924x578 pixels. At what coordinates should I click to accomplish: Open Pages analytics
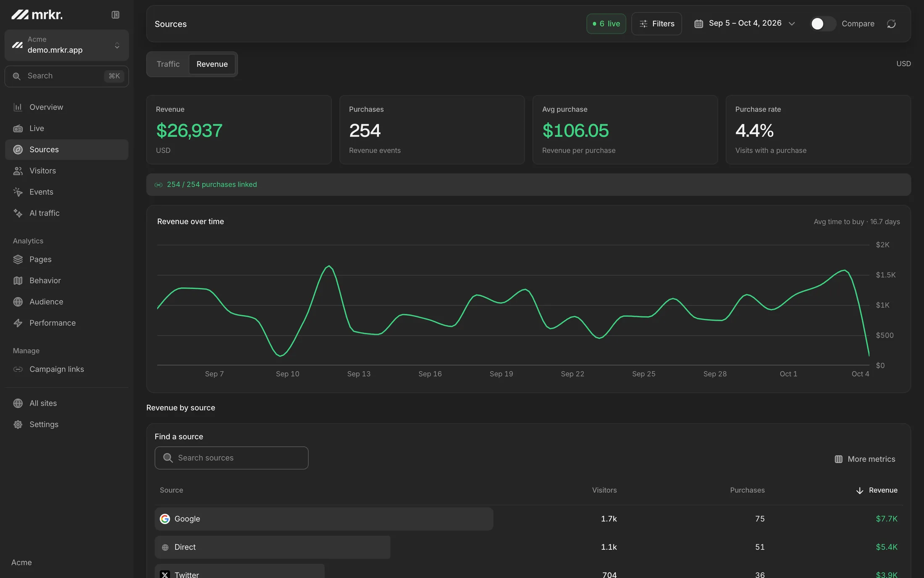click(66, 259)
